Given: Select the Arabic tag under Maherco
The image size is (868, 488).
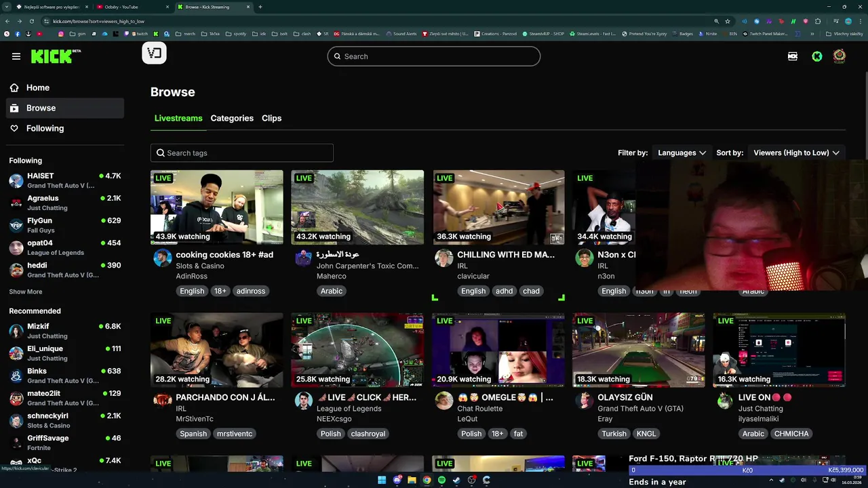Looking at the screenshot, I should [x=332, y=291].
